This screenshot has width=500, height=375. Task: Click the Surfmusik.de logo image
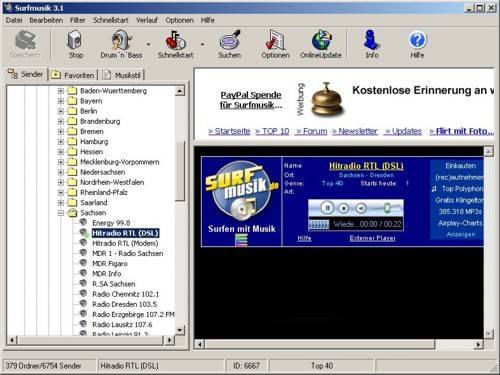(242, 192)
